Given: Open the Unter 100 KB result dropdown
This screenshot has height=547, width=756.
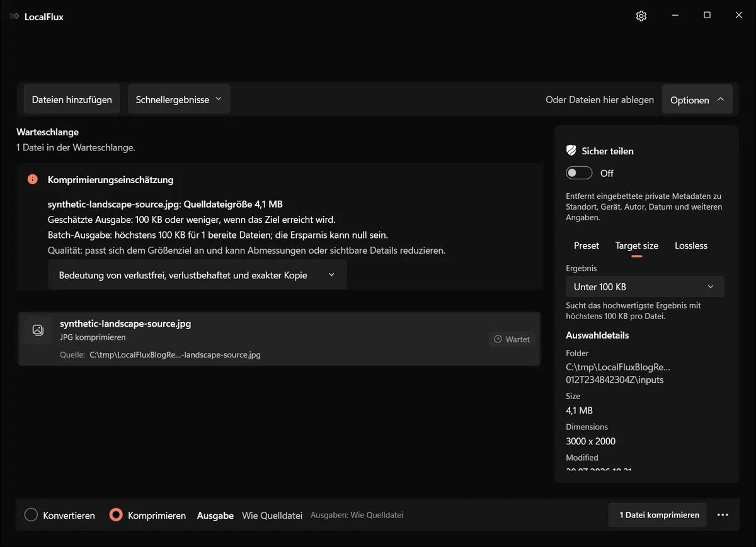Looking at the screenshot, I should [644, 286].
